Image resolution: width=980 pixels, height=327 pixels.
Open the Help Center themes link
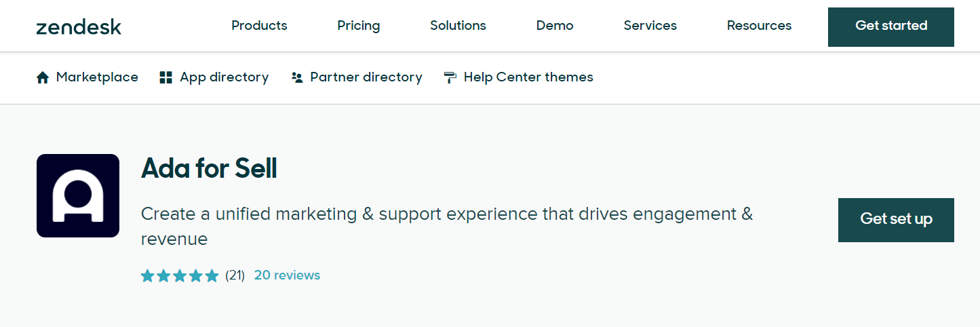click(x=528, y=77)
